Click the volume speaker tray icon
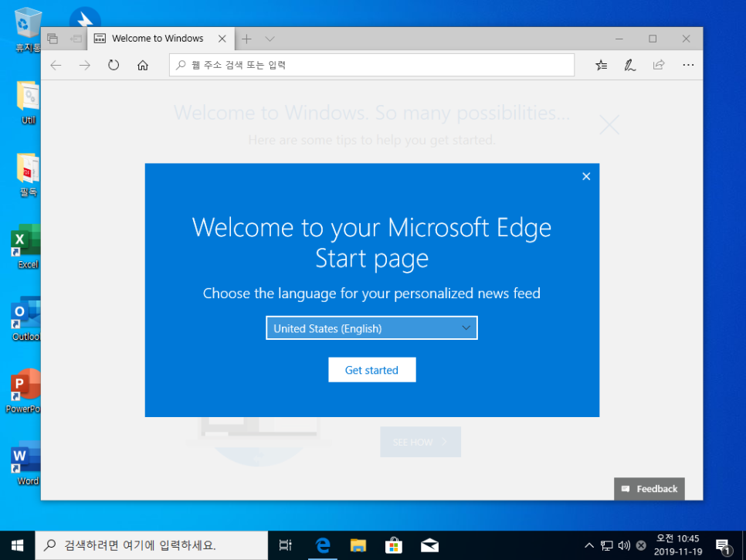 pyautogui.click(x=624, y=546)
